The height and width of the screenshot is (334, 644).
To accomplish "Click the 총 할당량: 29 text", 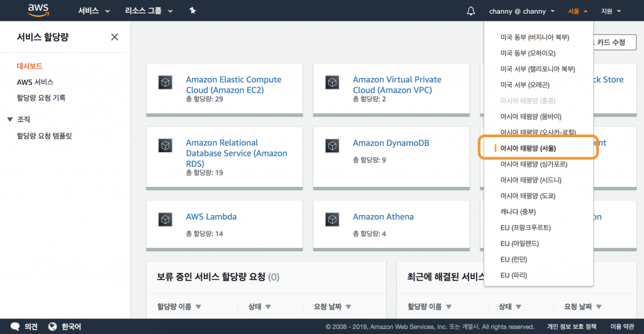I will tap(204, 99).
